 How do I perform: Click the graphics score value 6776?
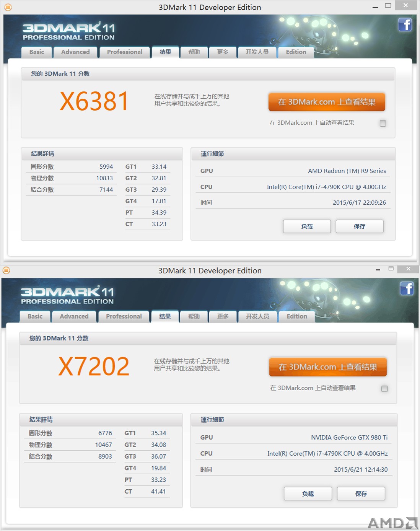pos(105,433)
